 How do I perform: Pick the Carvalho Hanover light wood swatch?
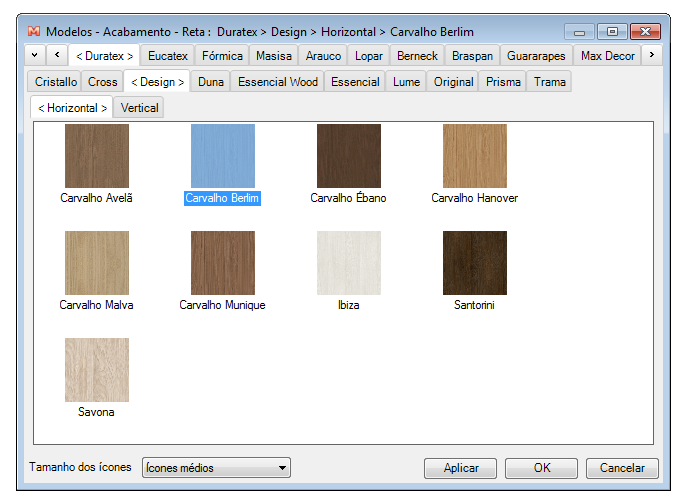[475, 156]
